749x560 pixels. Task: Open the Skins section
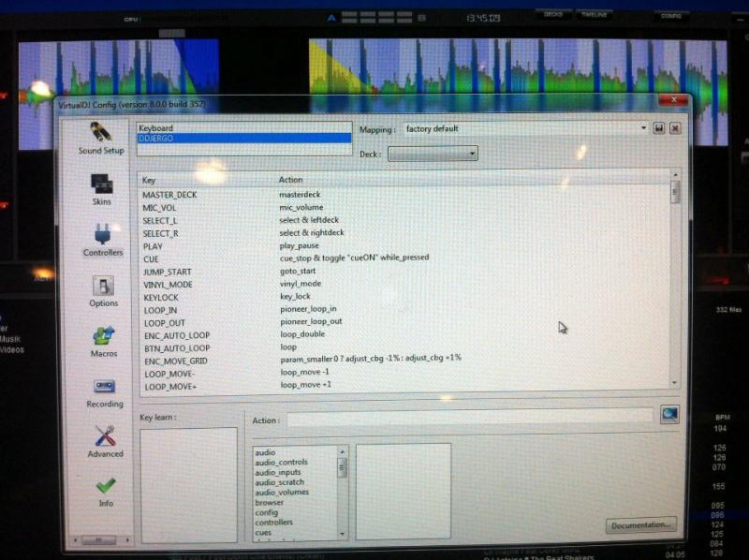coord(101,190)
